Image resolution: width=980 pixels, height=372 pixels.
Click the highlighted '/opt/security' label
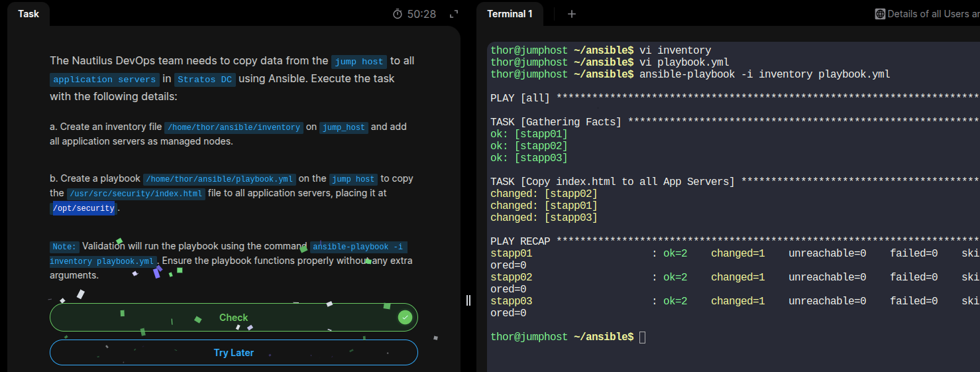tap(83, 208)
